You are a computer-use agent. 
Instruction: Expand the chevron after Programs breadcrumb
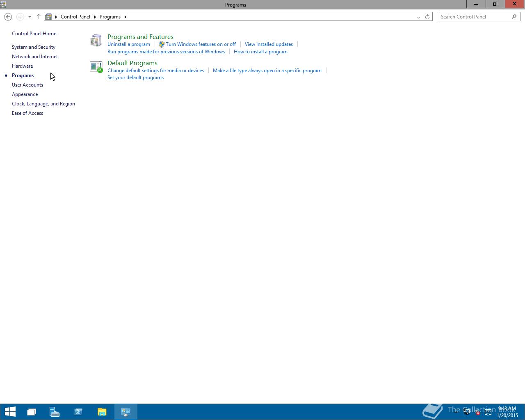(x=125, y=17)
